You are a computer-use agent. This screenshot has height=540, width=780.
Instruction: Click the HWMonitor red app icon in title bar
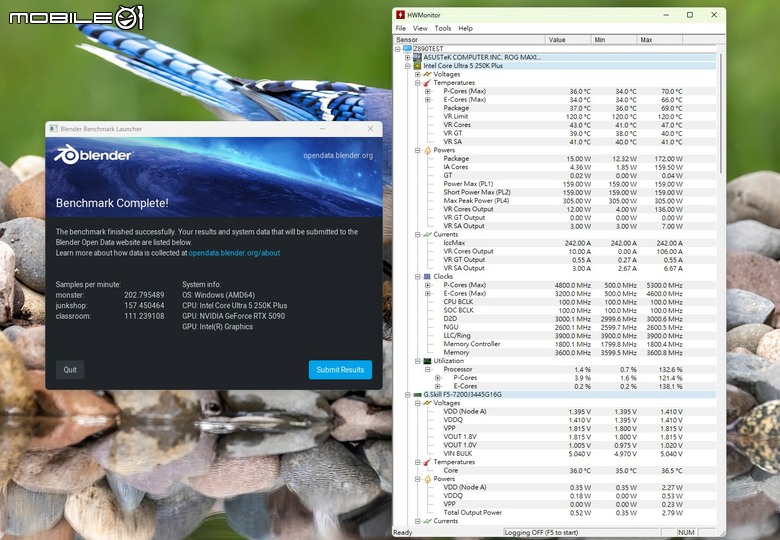pyautogui.click(x=400, y=15)
